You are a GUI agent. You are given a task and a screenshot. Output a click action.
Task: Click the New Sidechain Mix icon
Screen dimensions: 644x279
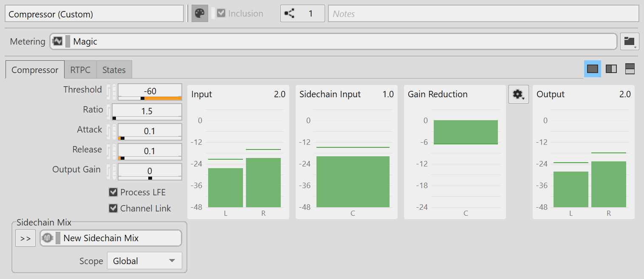pyautogui.click(x=48, y=238)
